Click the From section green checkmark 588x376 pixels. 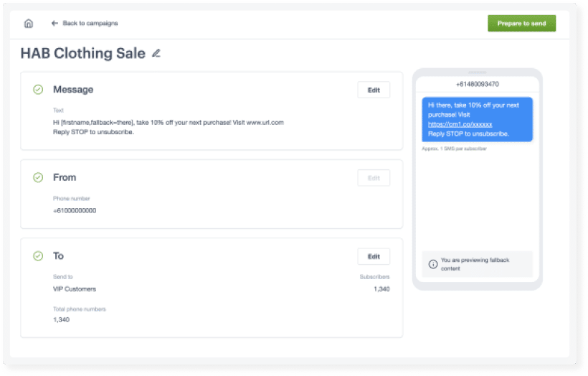tap(38, 177)
